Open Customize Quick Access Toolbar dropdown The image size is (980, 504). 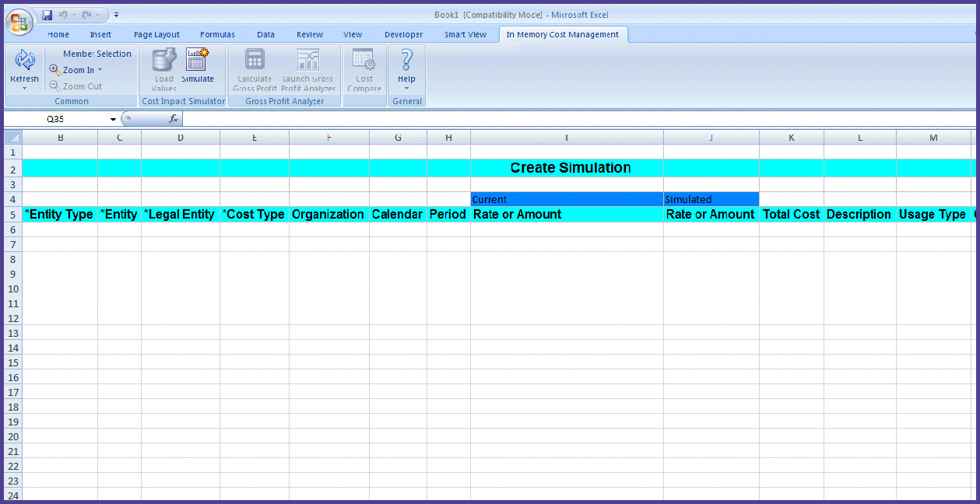(116, 15)
